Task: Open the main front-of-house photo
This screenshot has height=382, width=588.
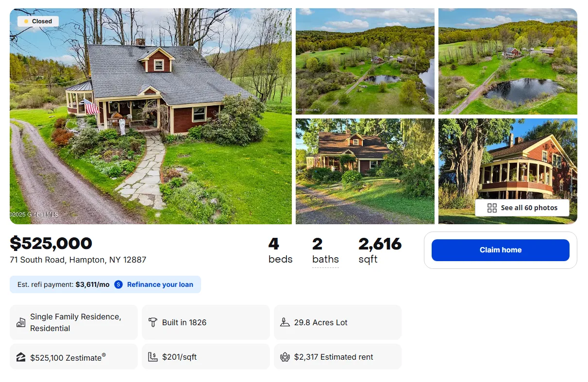Action: point(151,116)
